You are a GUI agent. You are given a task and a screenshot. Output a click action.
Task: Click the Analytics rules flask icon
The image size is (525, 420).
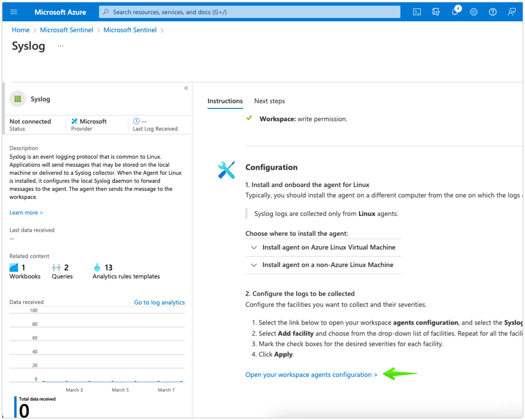[x=97, y=268]
